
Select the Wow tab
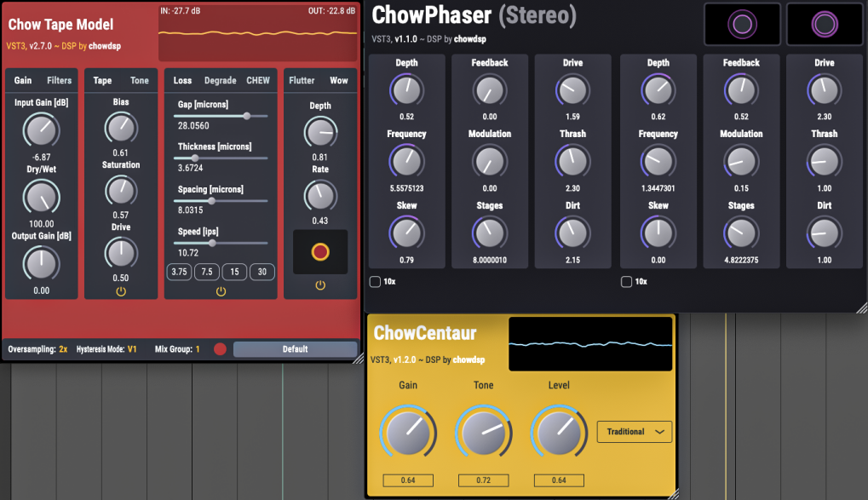[x=339, y=80]
